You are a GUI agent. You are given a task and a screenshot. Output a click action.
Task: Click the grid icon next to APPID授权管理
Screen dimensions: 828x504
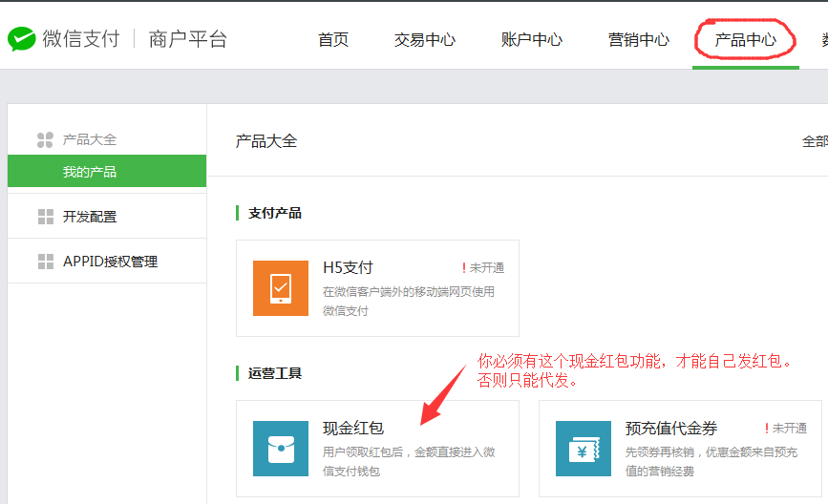pos(45,262)
